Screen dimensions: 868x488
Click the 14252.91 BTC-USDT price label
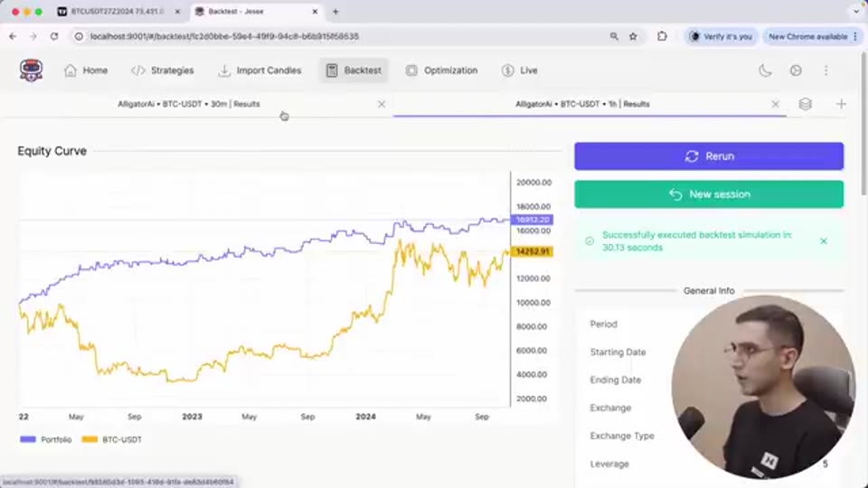(x=532, y=252)
